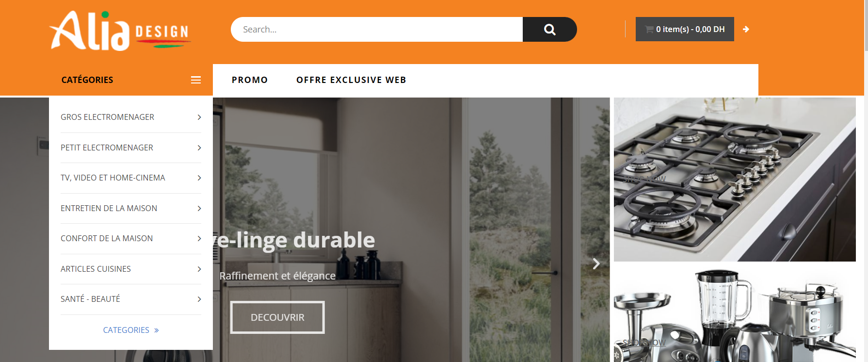
Task: Expand the Gros Electromenager chevron
Action: pos(199,117)
